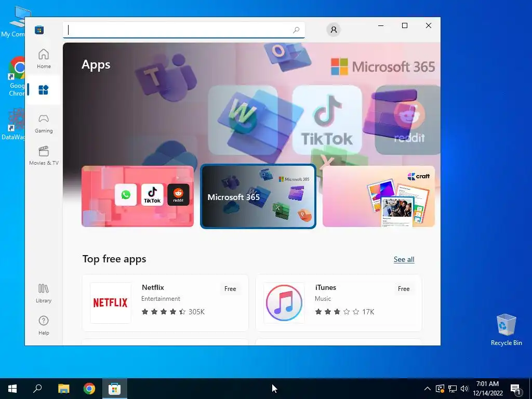Open the volume control in system tray
Image resolution: width=532 pixels, height=399 pixels.
(x=464, y=389)
